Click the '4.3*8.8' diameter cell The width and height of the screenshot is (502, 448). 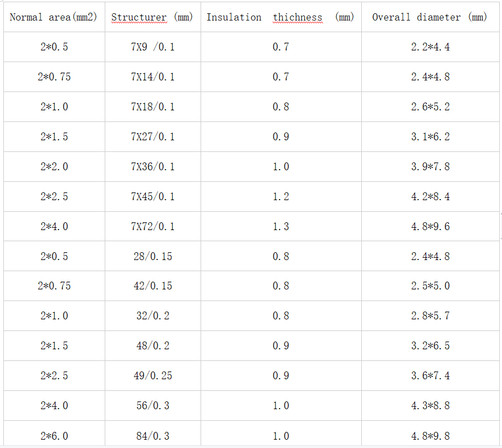click(x=430, y=405)
